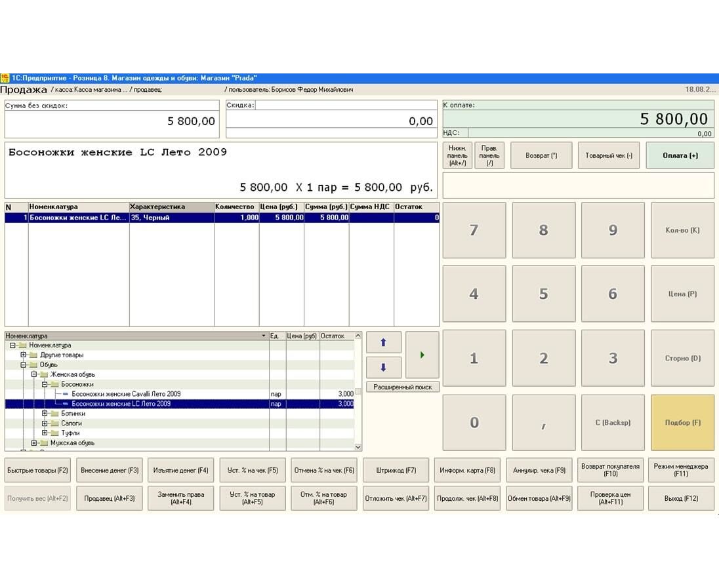This screenshot has height=588, width=719.
Task: Click the yellow Подбор (F) button
Action: click(682, 423)
